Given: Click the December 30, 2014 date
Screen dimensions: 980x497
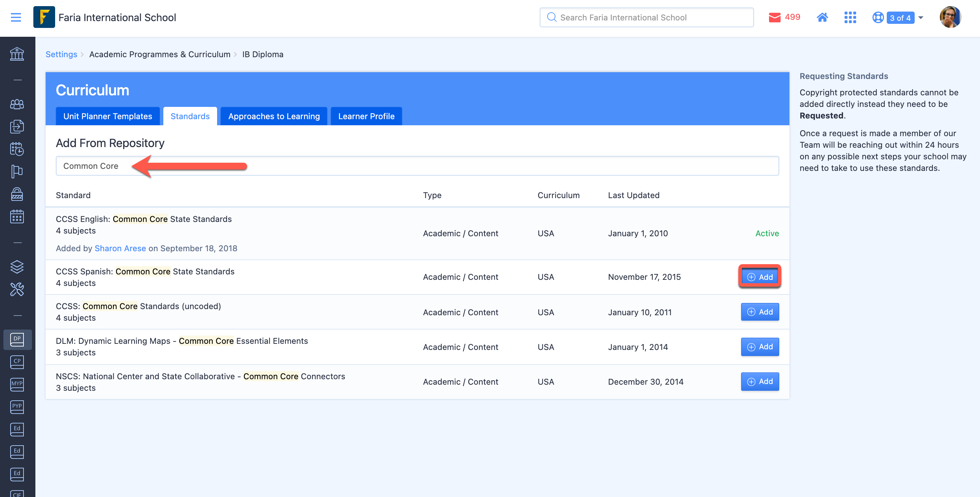Looking at the screenshot, I should point(646,382).
